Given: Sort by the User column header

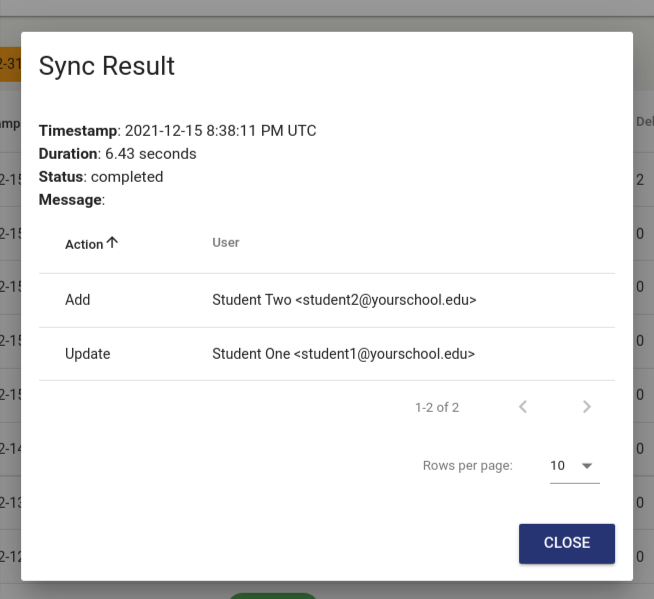Looking at the screenshot, I should 226,243.
